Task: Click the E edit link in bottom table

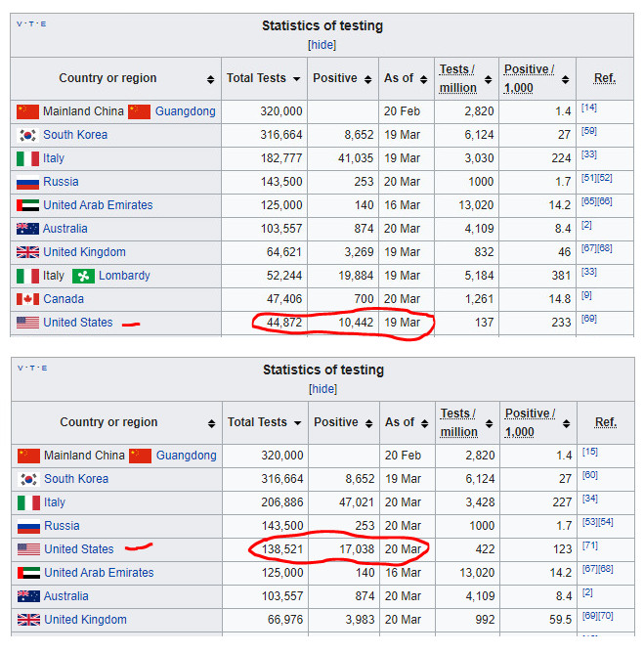Action: 45,369
